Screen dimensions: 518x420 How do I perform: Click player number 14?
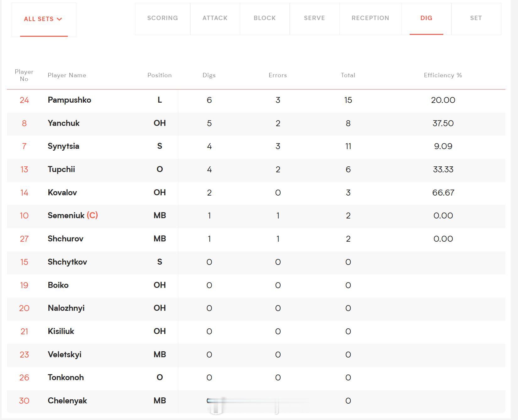tap(24, 193)
